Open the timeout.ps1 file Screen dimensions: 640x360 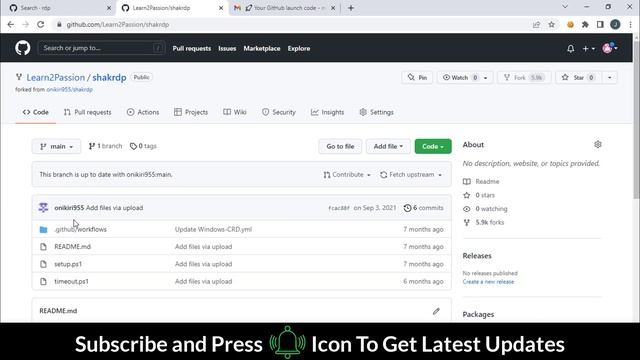point(71,282)
